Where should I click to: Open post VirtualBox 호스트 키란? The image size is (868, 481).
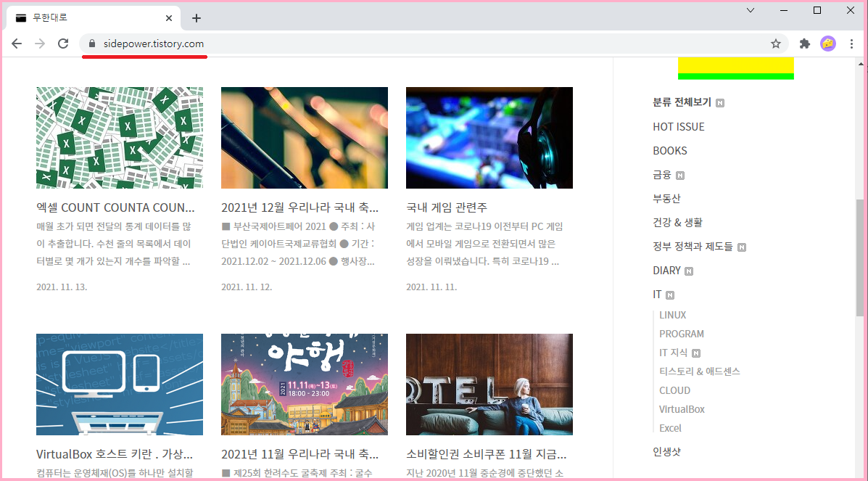click(x=115, y=454)
